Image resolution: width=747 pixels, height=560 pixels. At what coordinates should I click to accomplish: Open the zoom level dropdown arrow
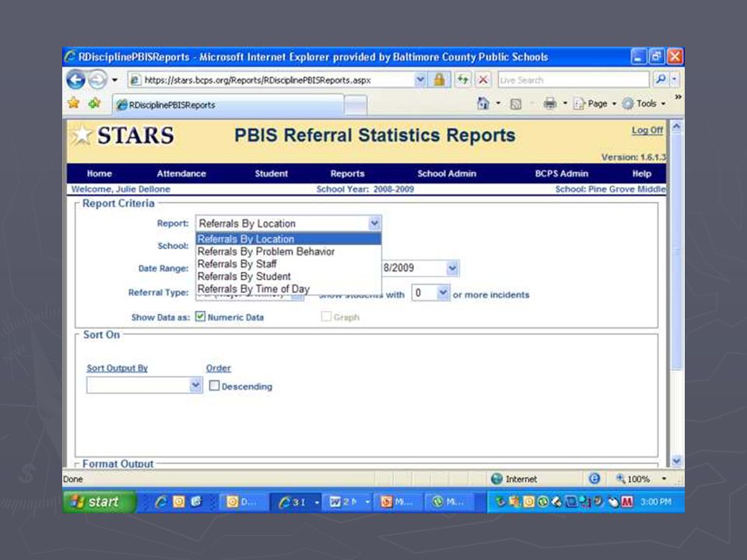click(x=664, y=478)
